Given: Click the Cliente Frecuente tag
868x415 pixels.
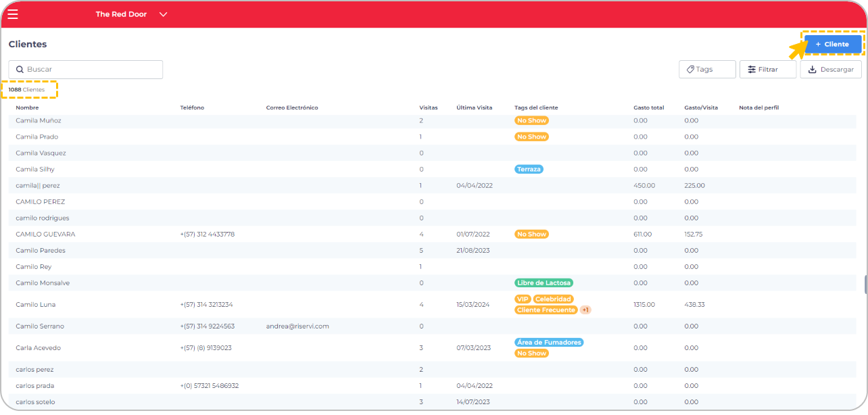Looking at the screenshot, I should point(546,310).
